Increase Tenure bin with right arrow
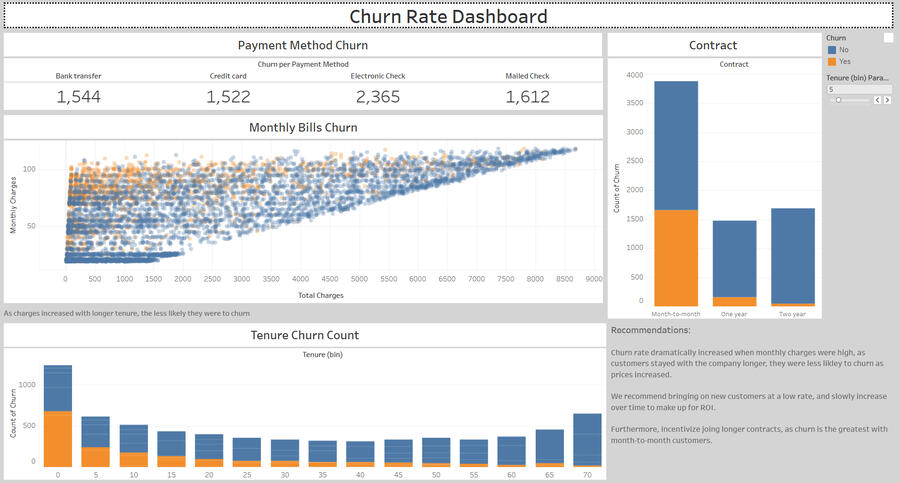Image resolution: width=900 pixels, height=483 pixels. (x=887, y=100)
